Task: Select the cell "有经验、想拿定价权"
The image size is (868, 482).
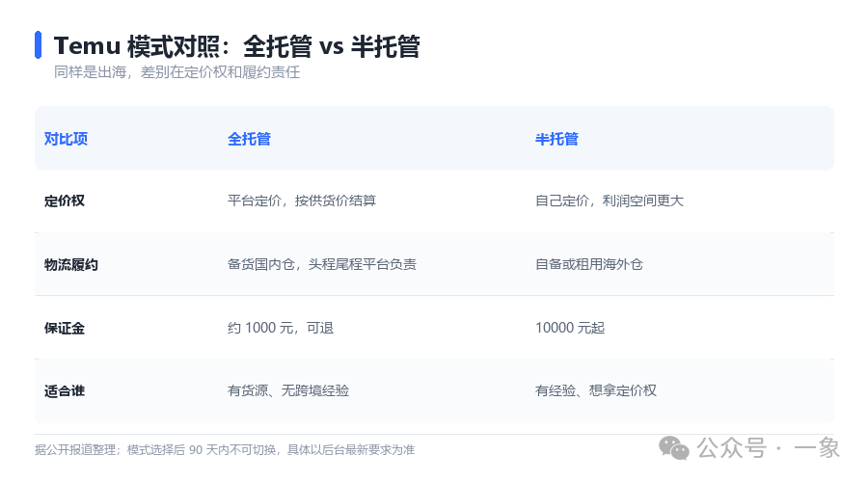Action: pos(596,391)
